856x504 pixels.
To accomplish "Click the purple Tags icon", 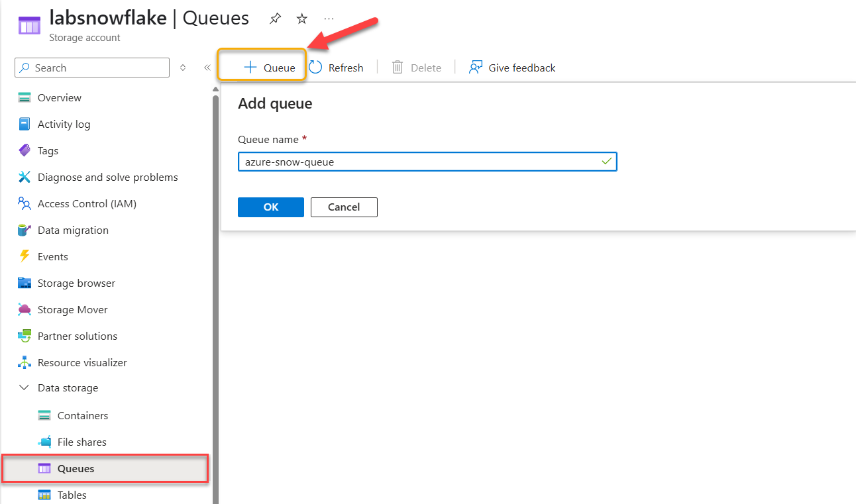I will (x=25, y=151).
